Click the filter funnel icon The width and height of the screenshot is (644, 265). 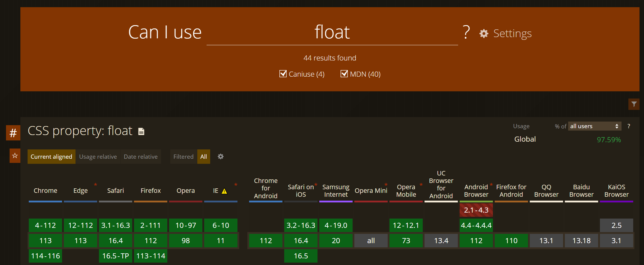[634, 104]
